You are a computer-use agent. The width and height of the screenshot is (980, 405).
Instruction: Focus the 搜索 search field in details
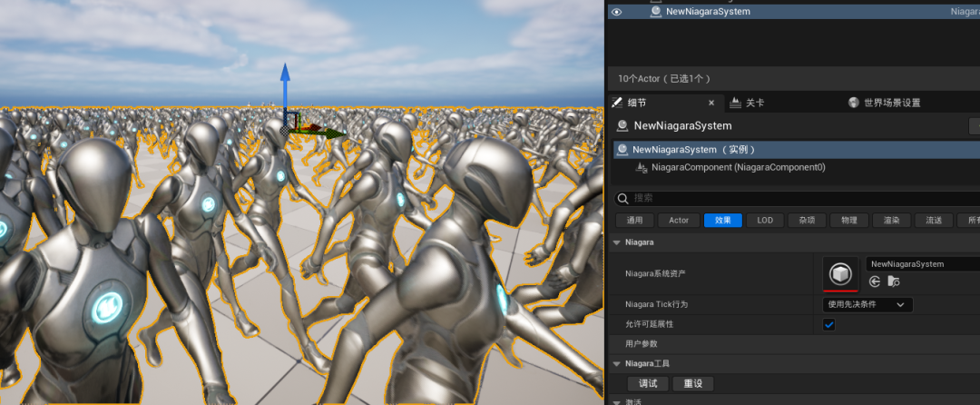point(797,198)
